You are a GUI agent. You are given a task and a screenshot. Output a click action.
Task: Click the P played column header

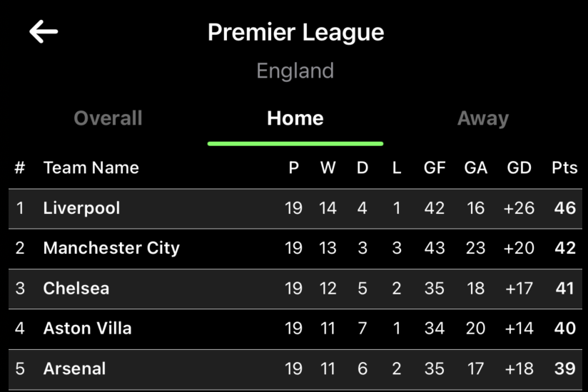[293, 168]
